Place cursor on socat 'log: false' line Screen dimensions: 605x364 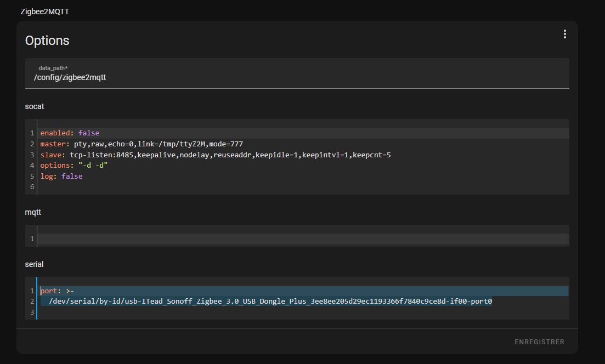[61, 177]
